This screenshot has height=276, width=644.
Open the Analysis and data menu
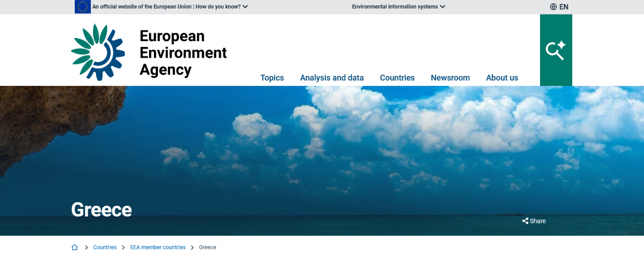point(332,78)
